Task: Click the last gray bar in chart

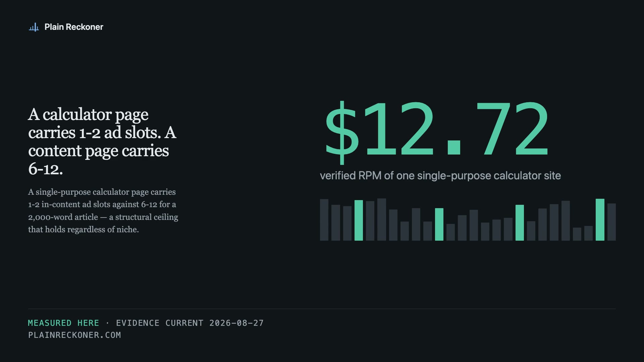Action: click(611, 222)
